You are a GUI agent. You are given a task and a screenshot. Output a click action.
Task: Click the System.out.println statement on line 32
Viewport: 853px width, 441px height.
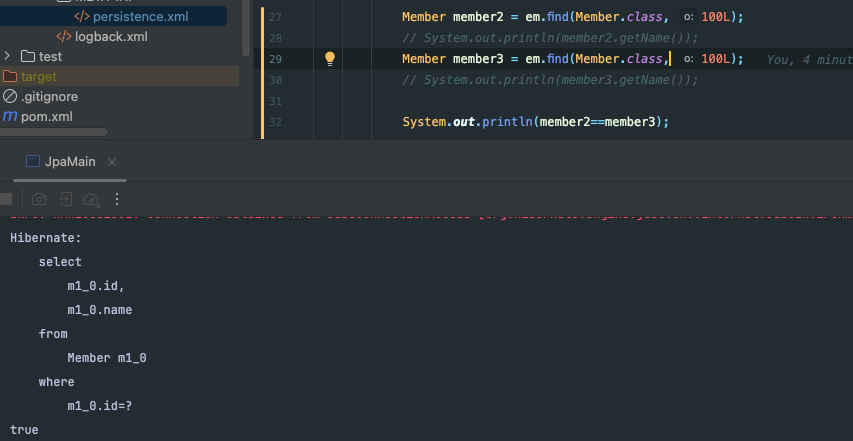tap(535, 122)
